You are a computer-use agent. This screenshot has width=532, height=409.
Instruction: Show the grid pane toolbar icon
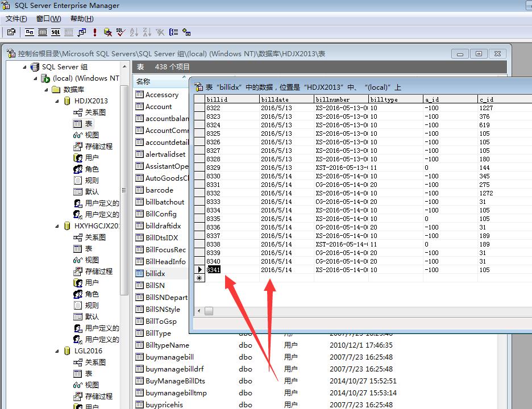point(43,32)
